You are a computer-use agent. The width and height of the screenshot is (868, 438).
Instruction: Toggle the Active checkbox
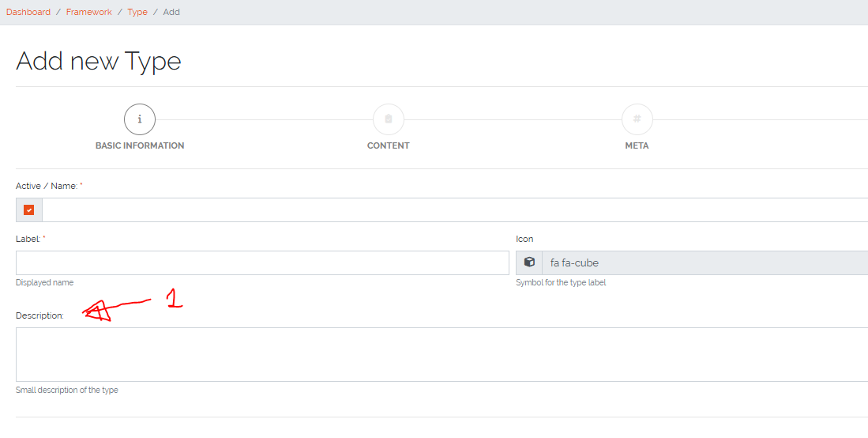click(x=29, y=210)
